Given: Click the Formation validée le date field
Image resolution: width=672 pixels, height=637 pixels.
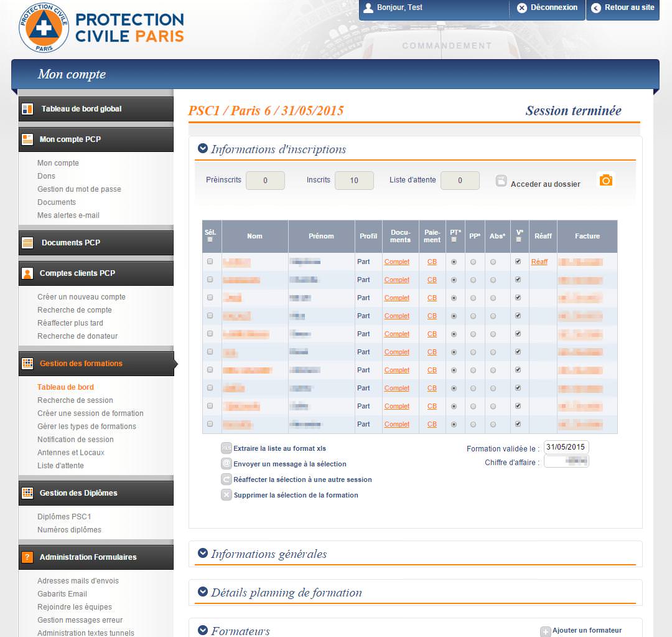Looking at the screenshot, I should 566,447.
